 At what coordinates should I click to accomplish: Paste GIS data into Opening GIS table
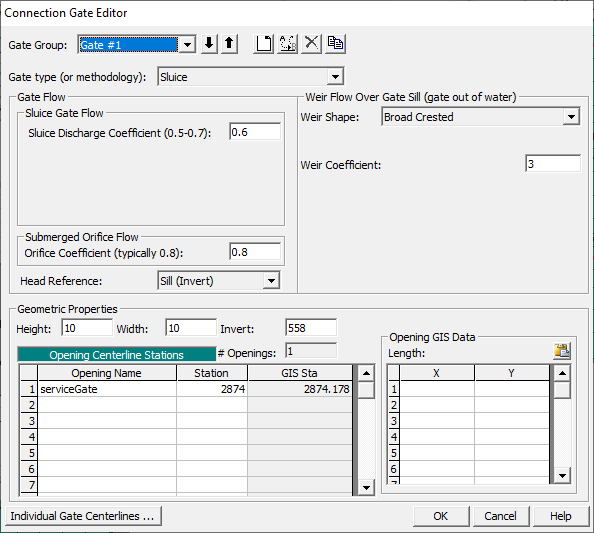pyautogui.click(x=562, y=351)
